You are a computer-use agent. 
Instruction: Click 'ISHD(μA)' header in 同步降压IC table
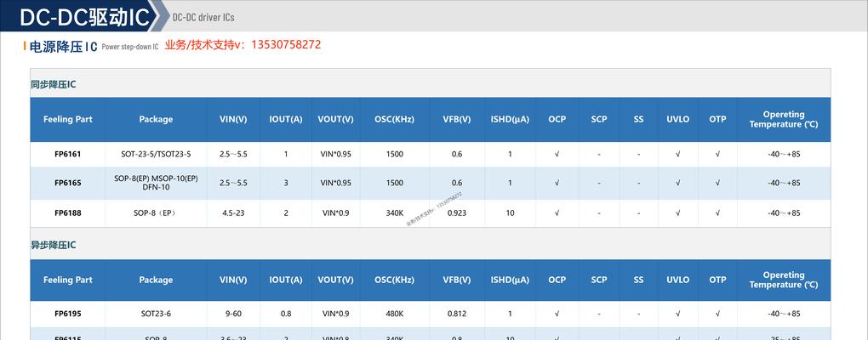click(510, 119)
